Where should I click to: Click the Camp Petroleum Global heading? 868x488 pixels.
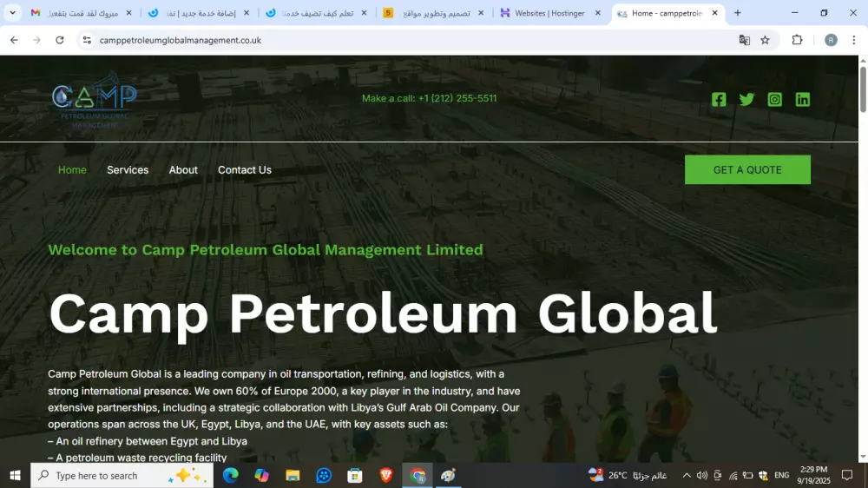point(383,313)
